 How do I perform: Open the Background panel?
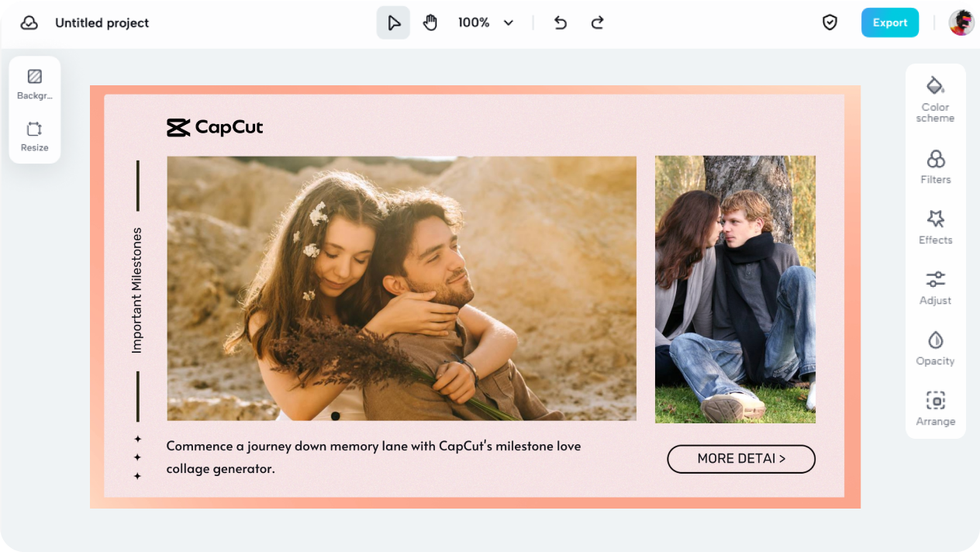(34, 84)
